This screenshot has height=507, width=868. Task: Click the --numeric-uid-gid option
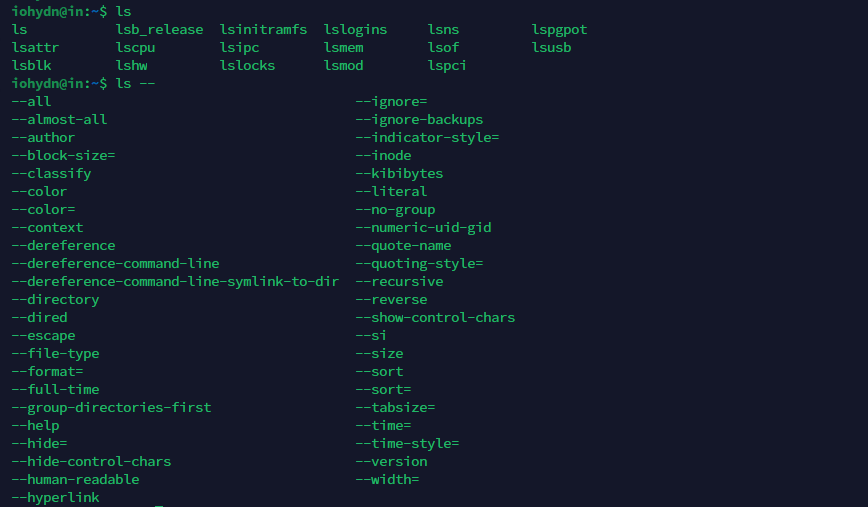pos(423,228)
